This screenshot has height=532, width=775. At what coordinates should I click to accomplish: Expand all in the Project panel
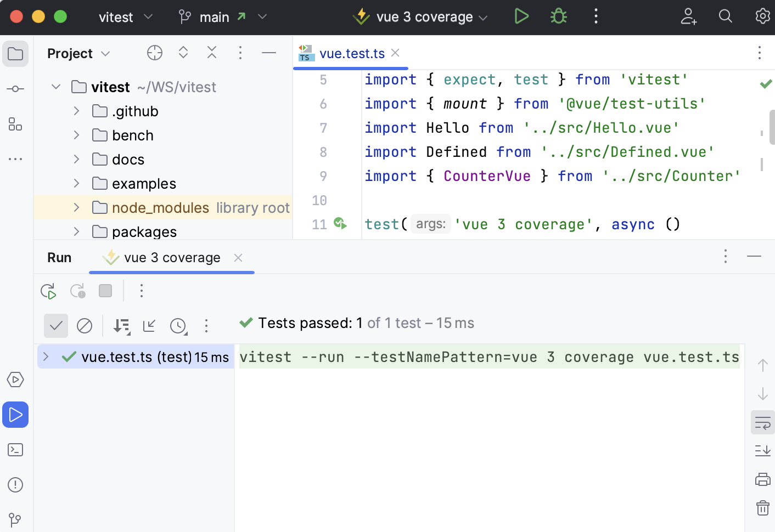coord(183,53)
